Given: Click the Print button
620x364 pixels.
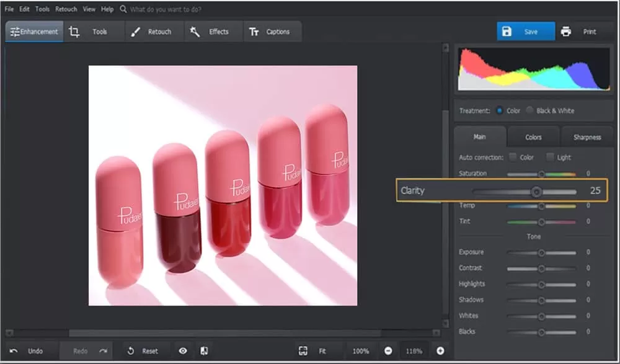Looking at the screenshot, I should (x=585, y=32).
